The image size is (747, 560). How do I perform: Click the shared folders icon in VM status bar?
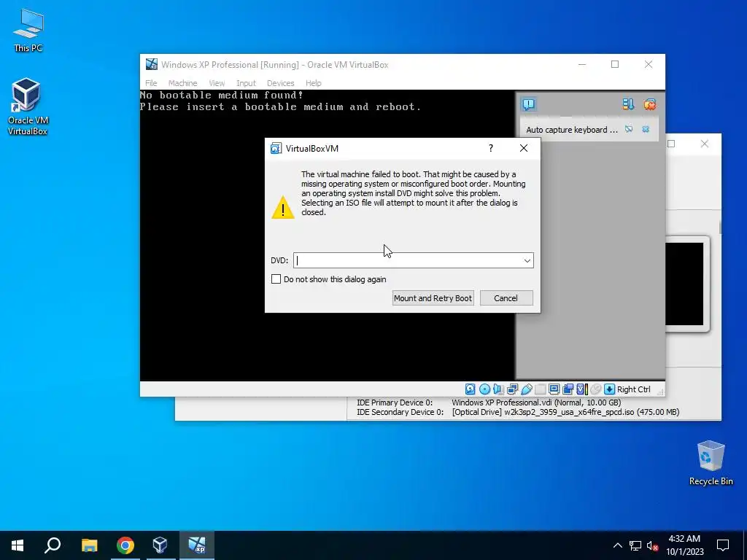coord(540,389)
